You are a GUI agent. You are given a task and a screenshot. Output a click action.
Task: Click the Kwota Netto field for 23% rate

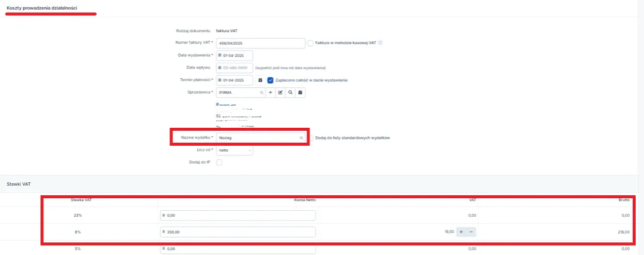point(238,216)
